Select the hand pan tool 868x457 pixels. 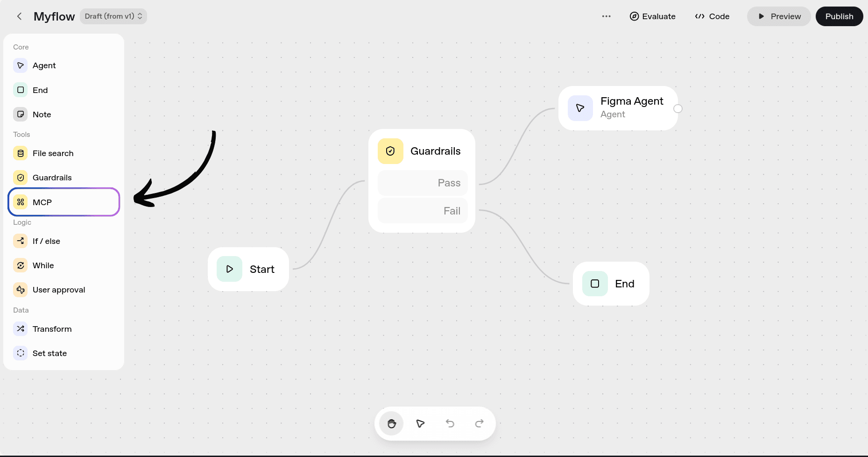[391, 423]
